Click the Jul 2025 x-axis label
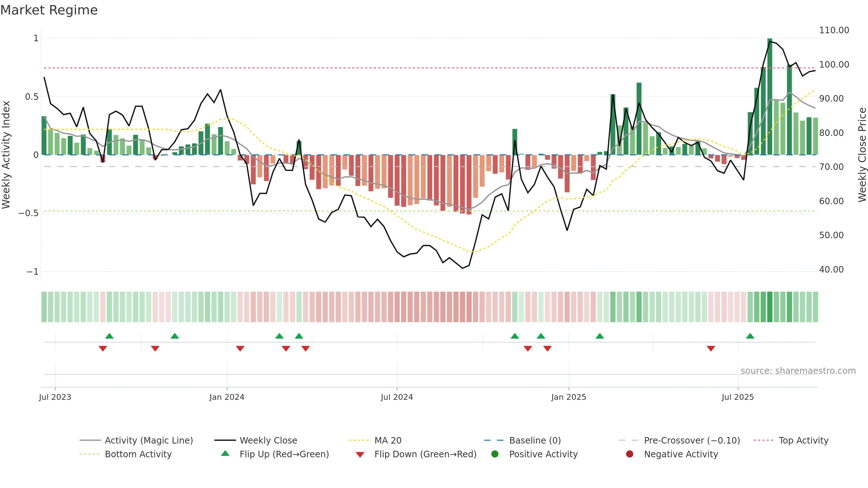 point(738,397)
